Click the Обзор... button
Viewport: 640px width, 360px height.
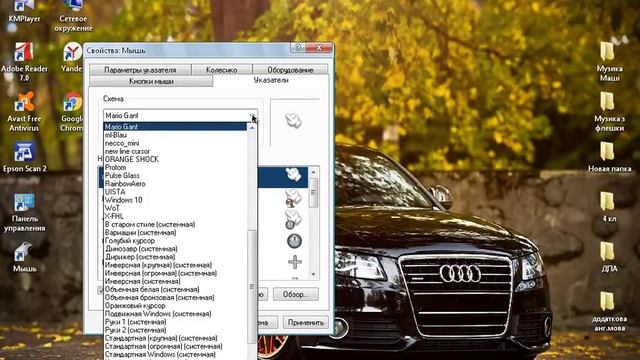[296, 294]
